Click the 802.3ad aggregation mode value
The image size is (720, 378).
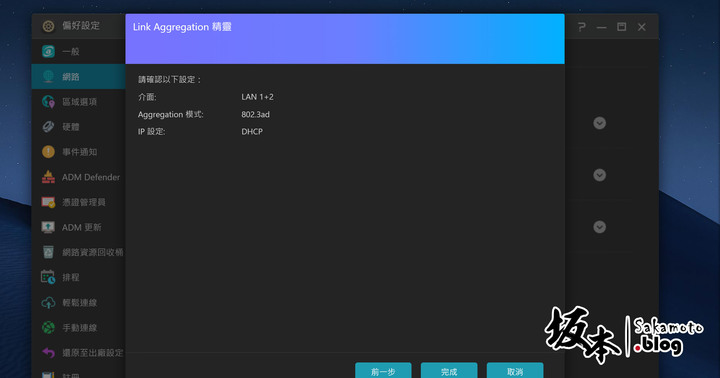click(255, 114)
